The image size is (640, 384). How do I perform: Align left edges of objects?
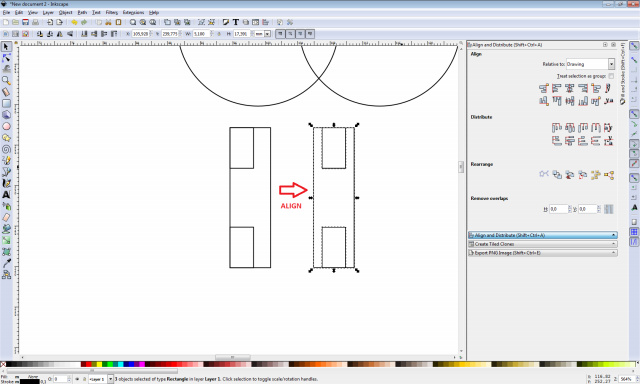(x=556, y=88)
